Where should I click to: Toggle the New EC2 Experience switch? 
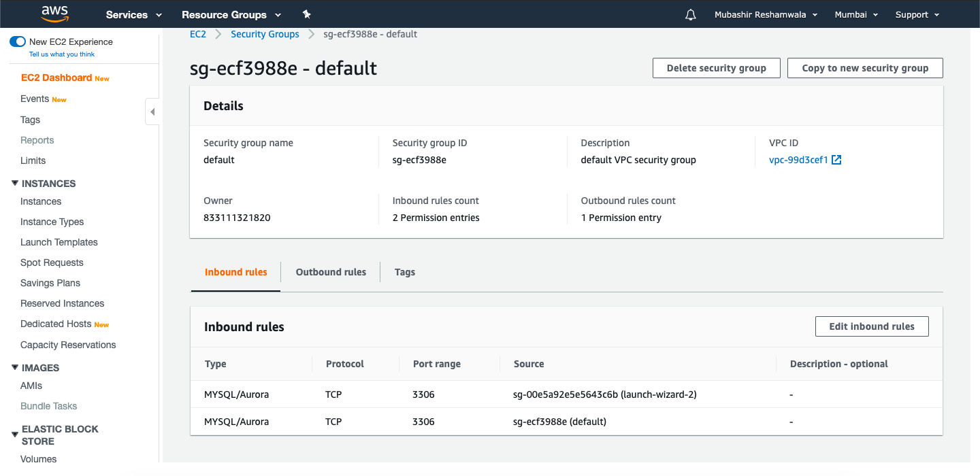tap(18, 41)
